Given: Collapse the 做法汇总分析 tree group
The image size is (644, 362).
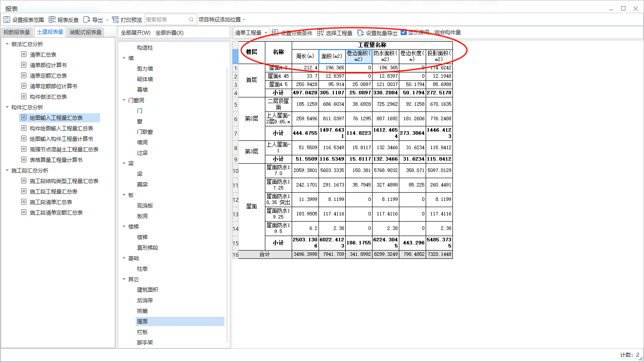Looking at the screenshot, I should pyautogui.click(x=7, y=44).
